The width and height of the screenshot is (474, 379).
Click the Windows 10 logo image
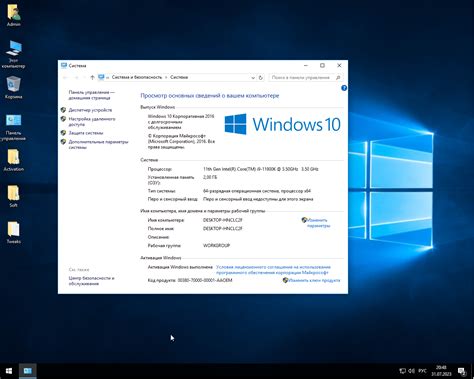pos(282,124)
